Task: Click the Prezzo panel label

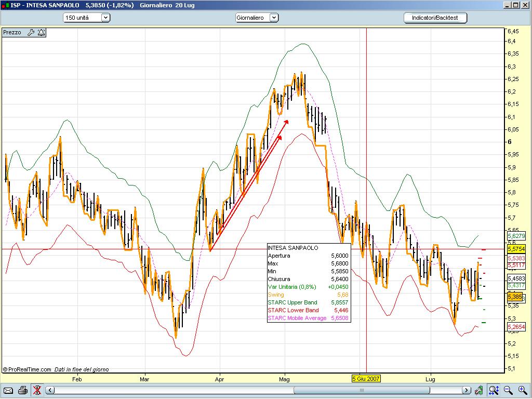Action: 12,32
